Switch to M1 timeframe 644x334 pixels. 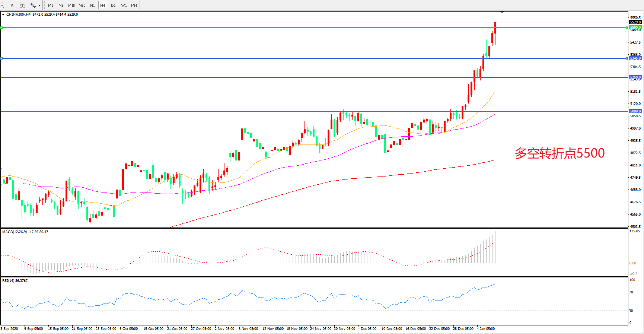pyautogui.click(x=51, y=5)
